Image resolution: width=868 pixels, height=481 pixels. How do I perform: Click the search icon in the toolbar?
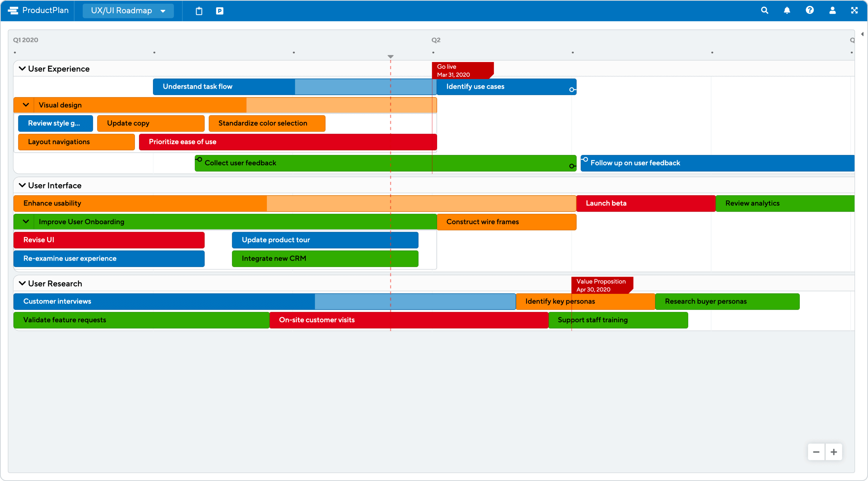[x=765, y=11]
